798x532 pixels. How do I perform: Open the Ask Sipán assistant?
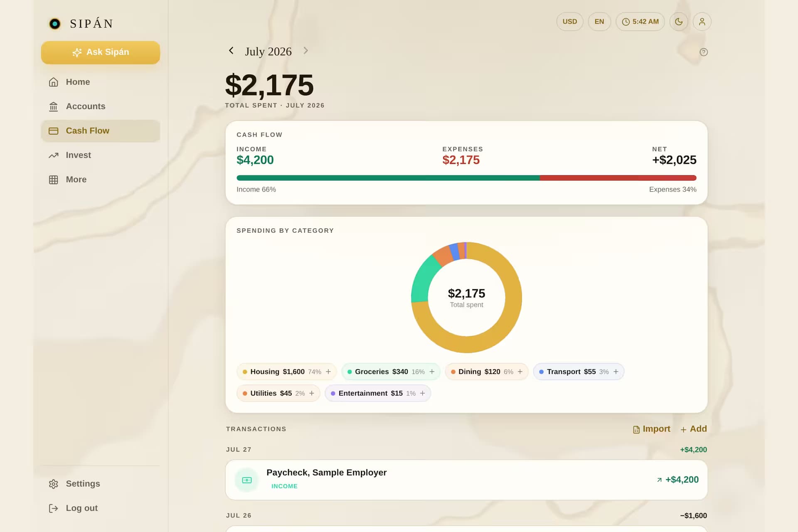(101, 52)
